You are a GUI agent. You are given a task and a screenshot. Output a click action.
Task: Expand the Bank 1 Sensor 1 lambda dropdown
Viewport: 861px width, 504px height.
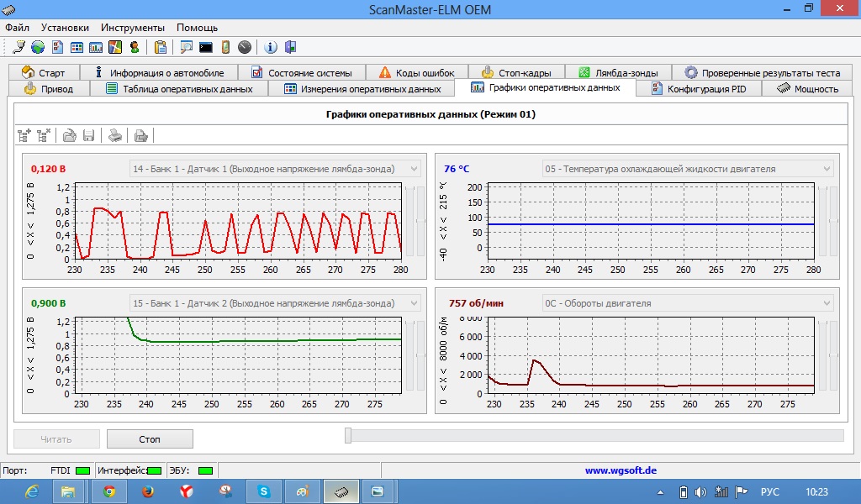pyautogui.click(x=414, y=169)
